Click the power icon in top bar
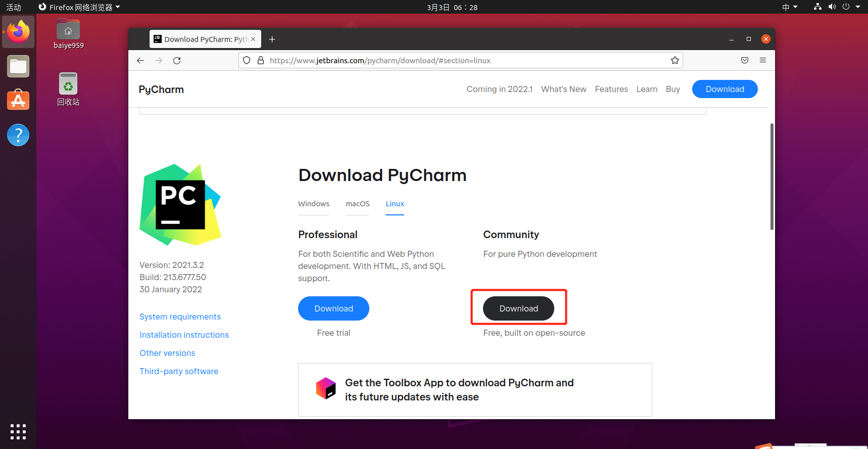This screenshot has width=868, height=449. click(846, 7)
